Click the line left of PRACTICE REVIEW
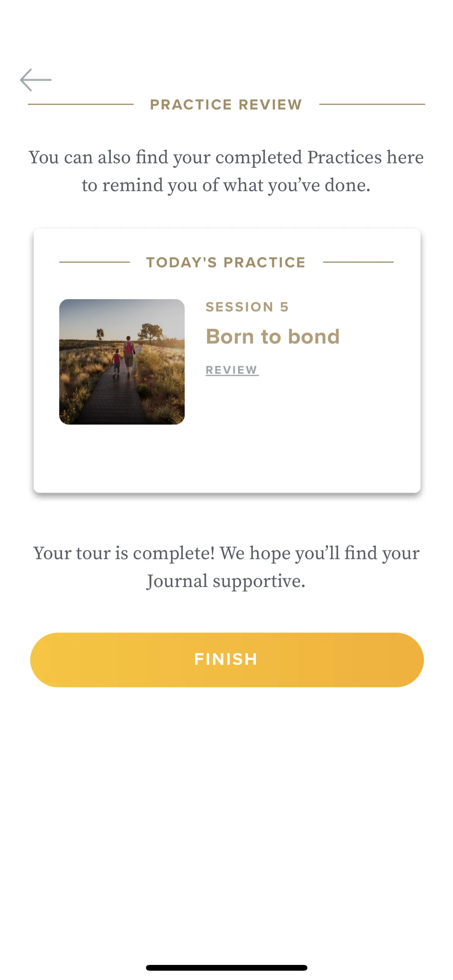 81,104
